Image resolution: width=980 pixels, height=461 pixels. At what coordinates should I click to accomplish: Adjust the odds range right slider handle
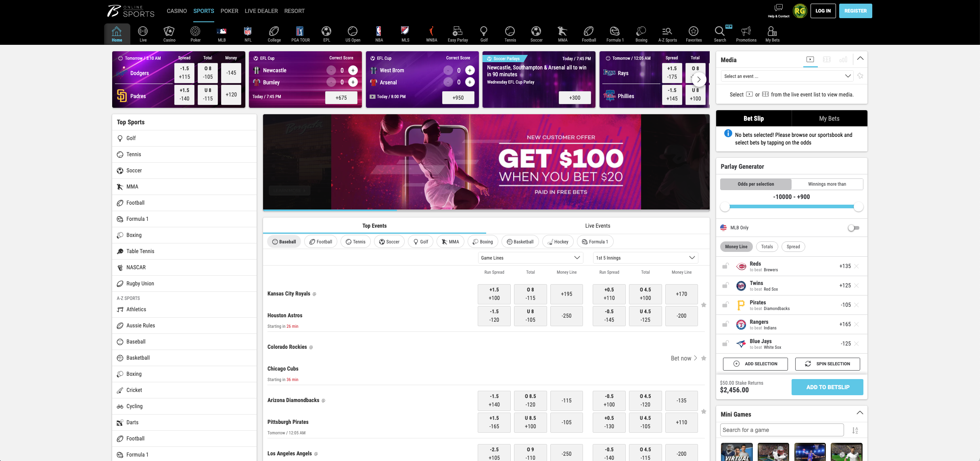click(858, 207)
